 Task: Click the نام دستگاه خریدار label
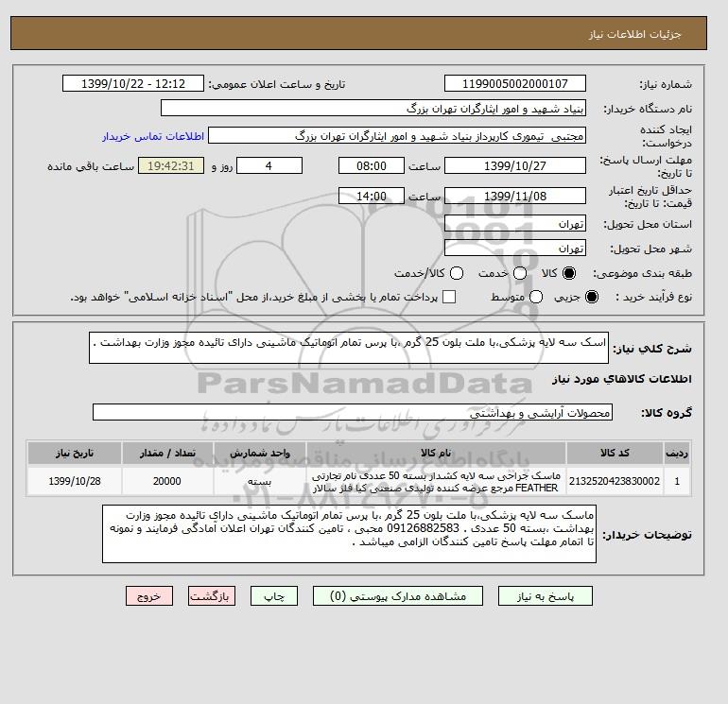[648, 109]
